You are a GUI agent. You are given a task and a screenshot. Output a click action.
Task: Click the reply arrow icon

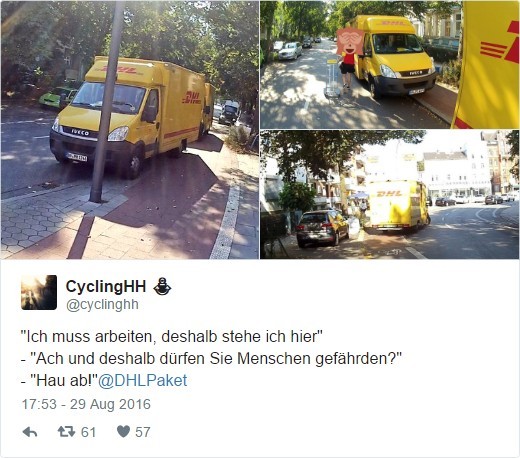point(30,432)
